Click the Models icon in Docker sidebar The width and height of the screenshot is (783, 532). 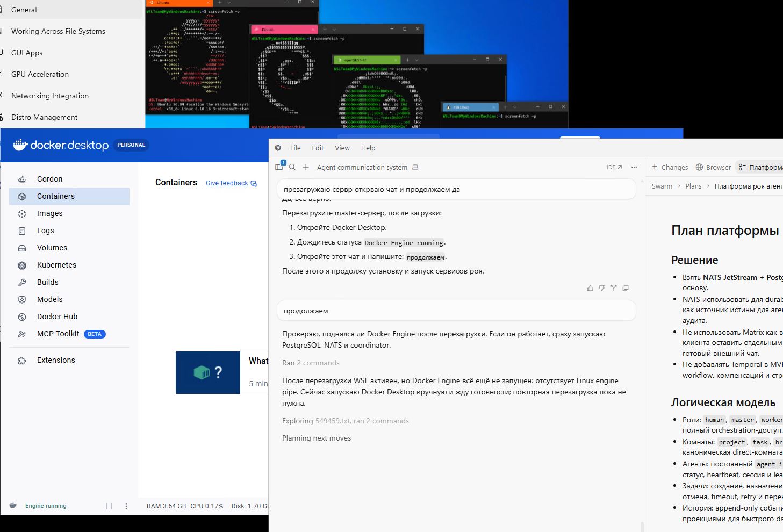pyautogui.click(x=22, y=299)
